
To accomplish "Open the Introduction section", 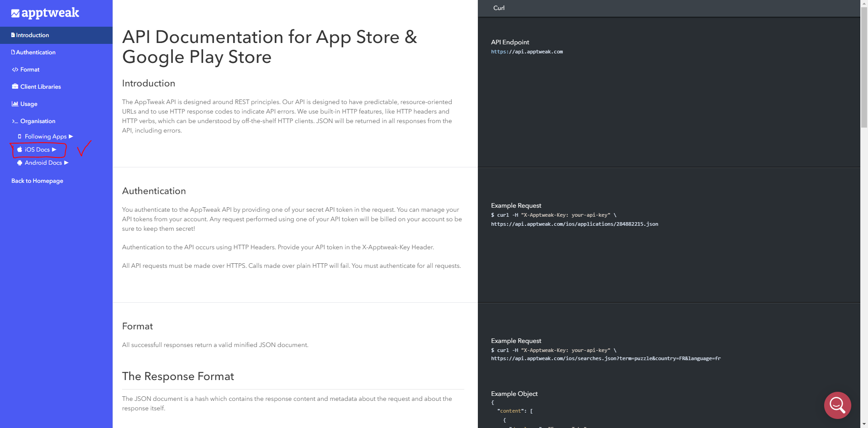I will point(56,35).
